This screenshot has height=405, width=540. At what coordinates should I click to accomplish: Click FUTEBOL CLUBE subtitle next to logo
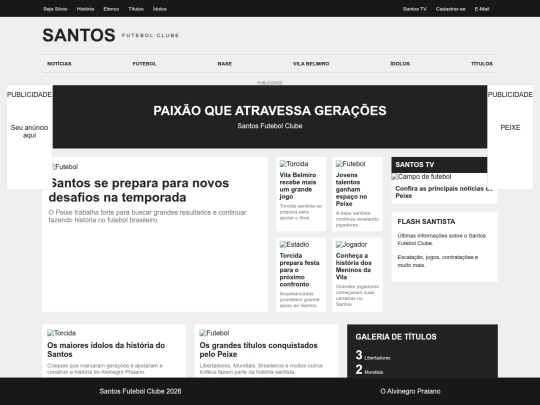150,35
